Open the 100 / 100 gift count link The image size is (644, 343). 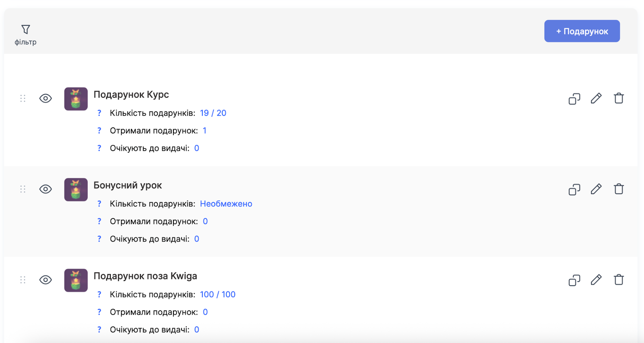[217, 295]
